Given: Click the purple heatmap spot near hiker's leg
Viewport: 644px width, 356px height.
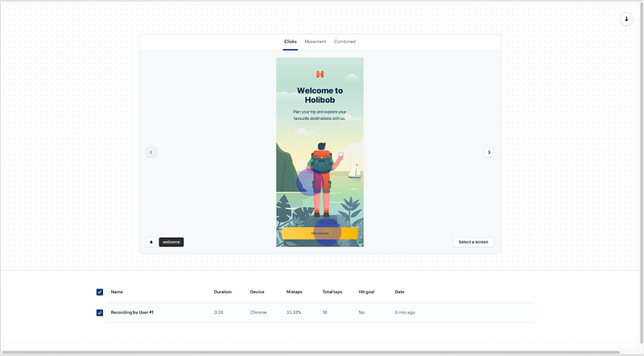Looking at the screenshot, I should click(x=309, y=183).
